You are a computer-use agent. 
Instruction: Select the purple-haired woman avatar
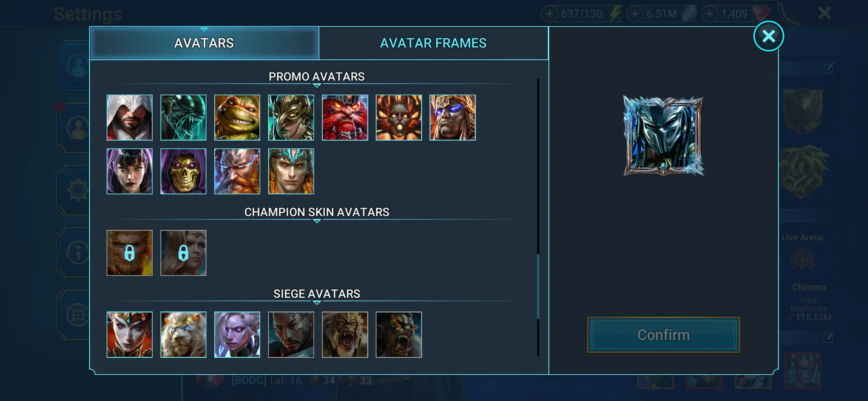(x=129, y=171)
